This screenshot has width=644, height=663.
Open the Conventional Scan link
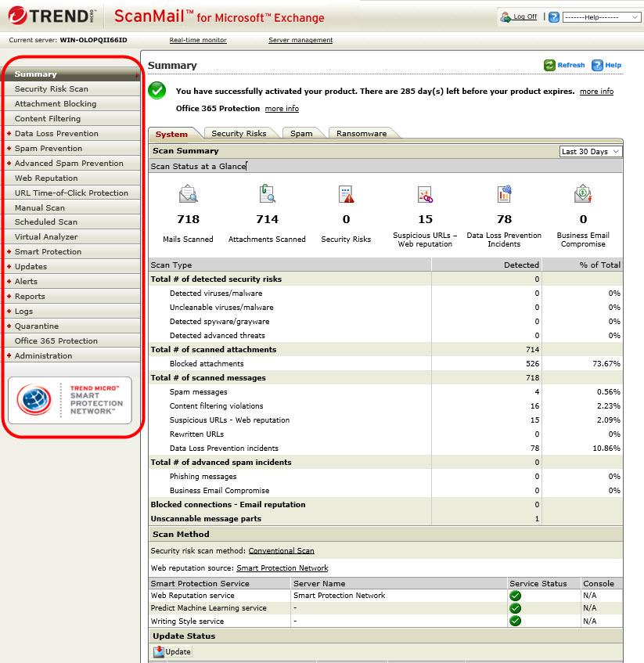click(x=281, y=551)
